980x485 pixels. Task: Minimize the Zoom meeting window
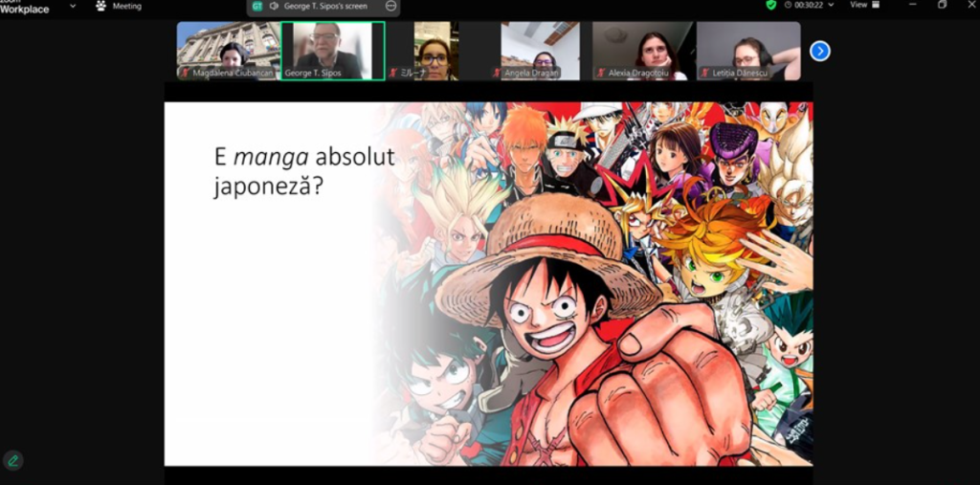pos(913,5)
